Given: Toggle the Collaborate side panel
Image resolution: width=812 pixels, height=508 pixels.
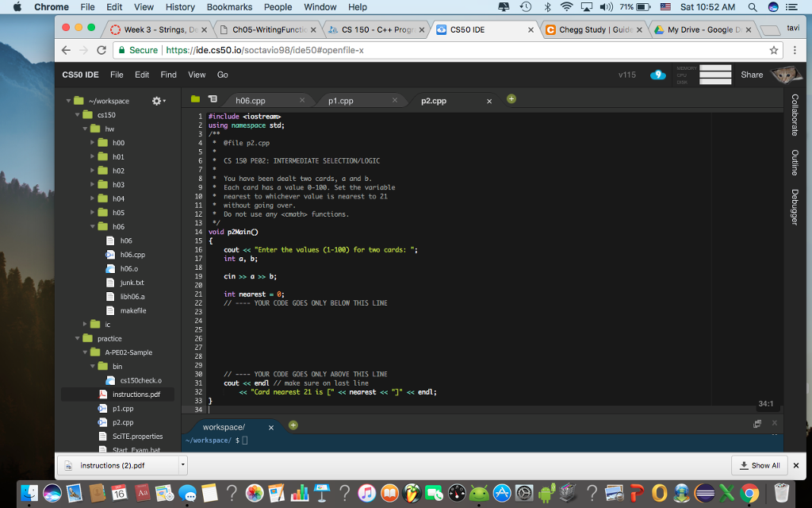Looking at the screenshot, I should [x=795, y=115].
